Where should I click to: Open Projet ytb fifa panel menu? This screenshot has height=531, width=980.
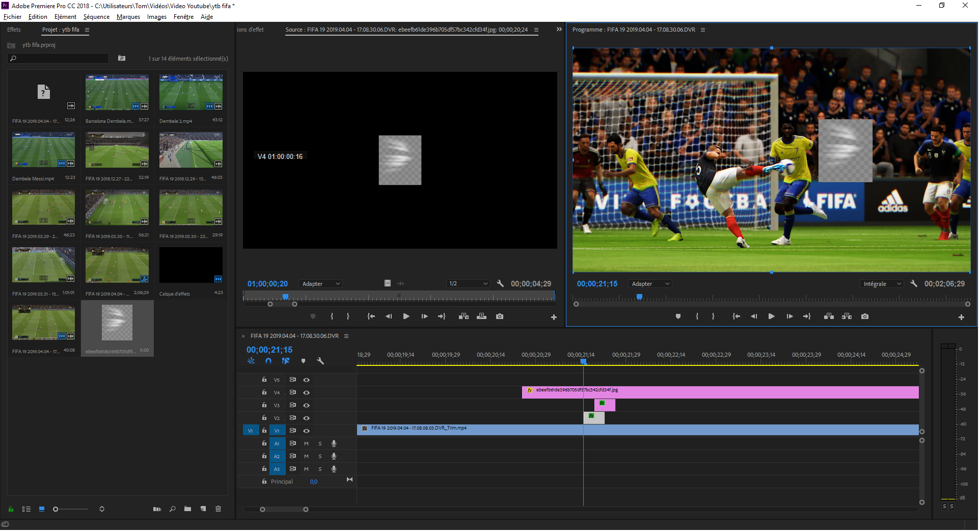(87, 30)
